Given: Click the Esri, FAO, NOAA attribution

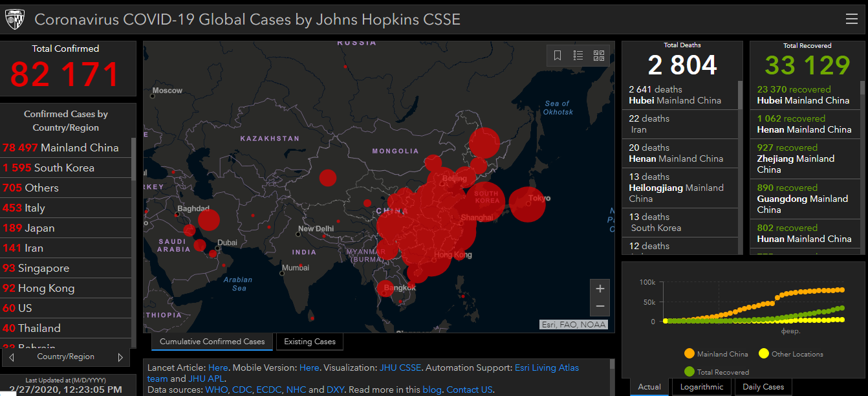Looking at the screenshot, I should (574, 325).
